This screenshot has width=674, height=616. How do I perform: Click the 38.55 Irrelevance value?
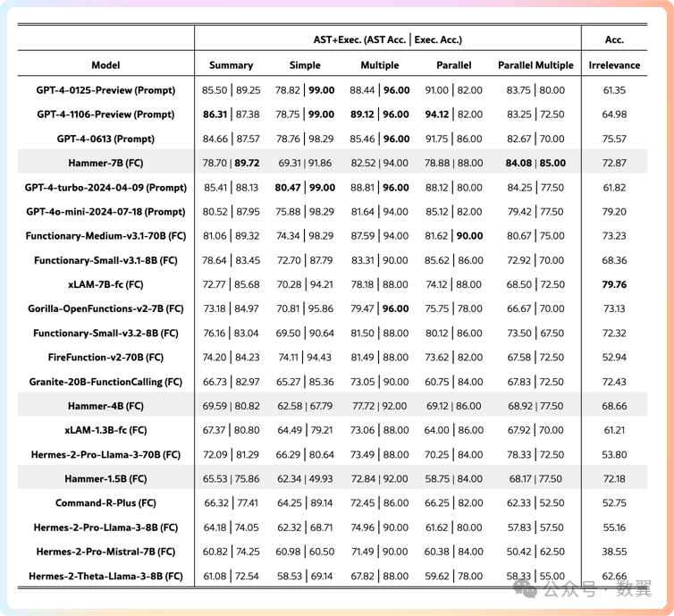(x=614, y=552)
